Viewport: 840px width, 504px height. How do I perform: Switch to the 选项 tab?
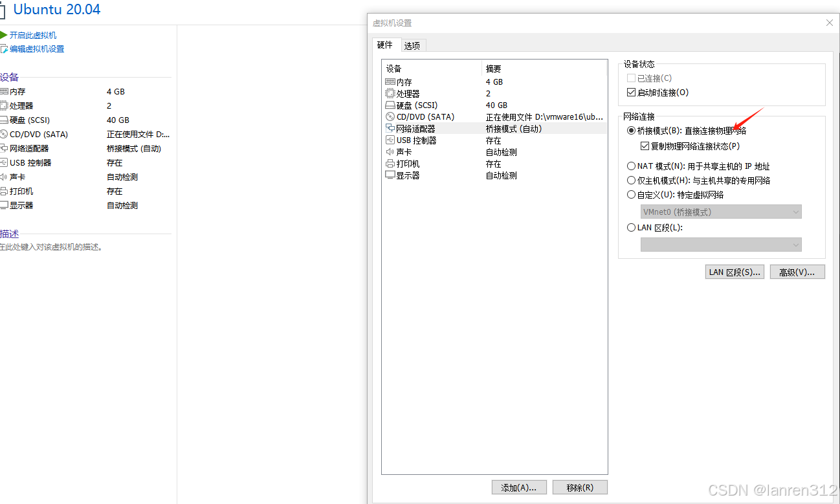point(412,45)
